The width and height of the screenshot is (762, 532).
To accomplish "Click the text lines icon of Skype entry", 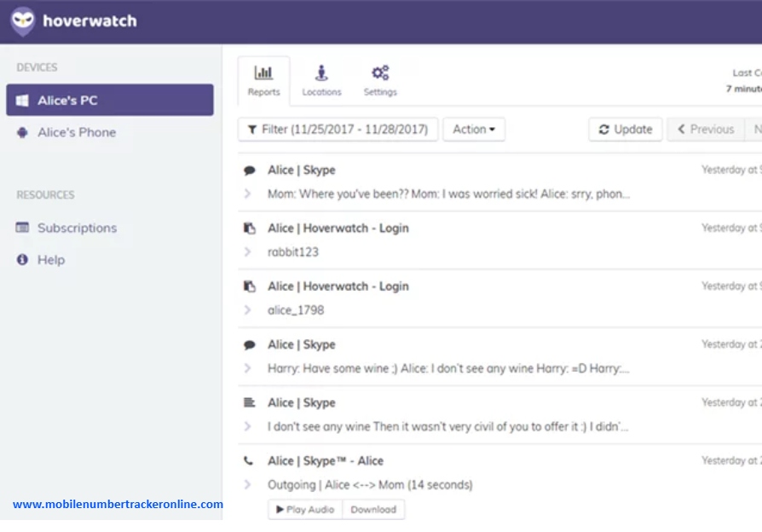I will [250, 403].
